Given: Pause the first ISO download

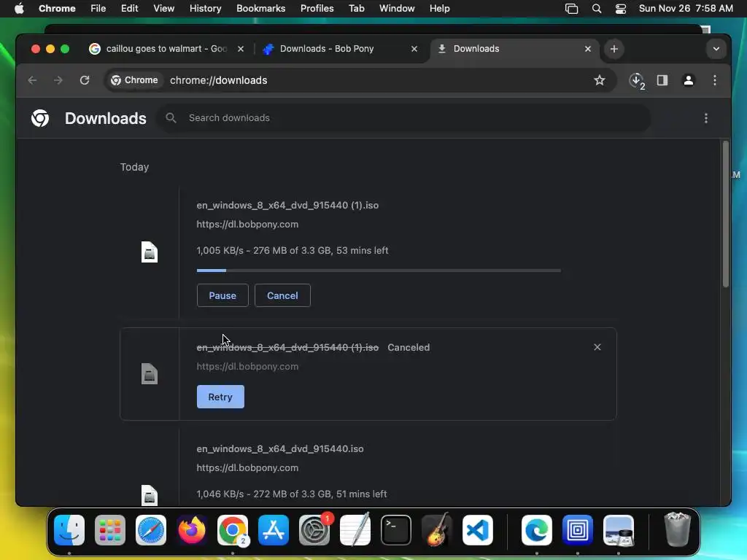Looking at the screenshot, I should 222,295.
